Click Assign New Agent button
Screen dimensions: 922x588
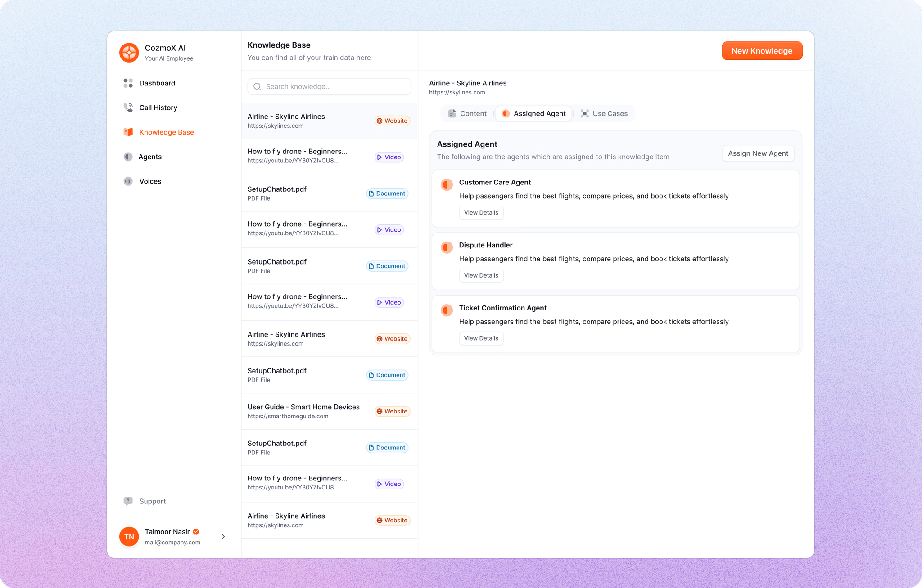coord(758,153)
